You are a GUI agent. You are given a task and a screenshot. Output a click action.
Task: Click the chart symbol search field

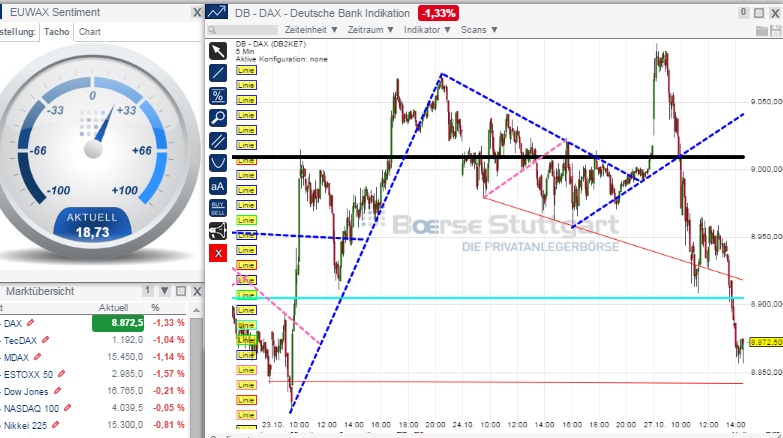[x=242, y=30]
